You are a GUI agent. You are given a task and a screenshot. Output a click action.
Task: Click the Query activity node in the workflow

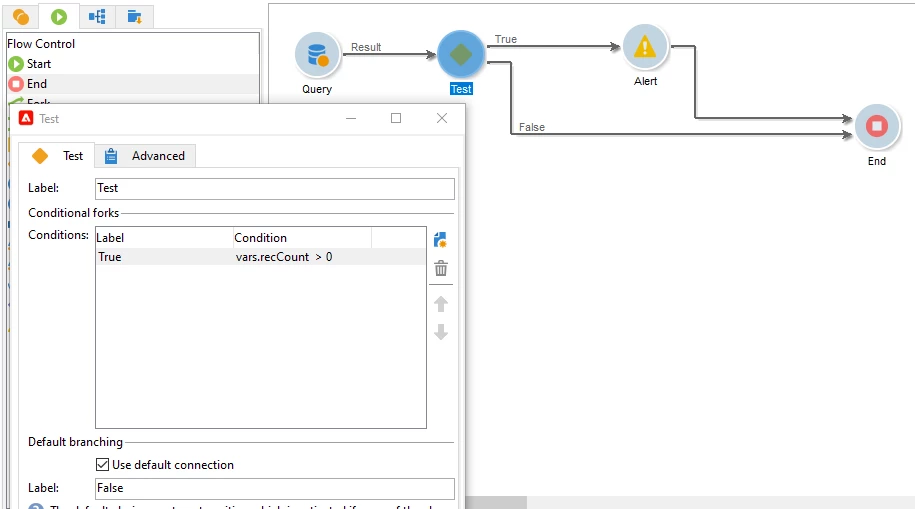[317, 55]
